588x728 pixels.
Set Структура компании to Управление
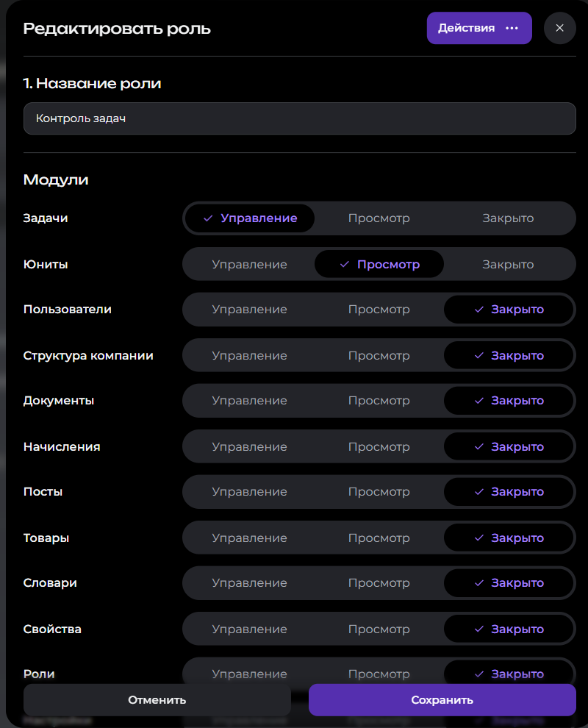tap(250, 356)
